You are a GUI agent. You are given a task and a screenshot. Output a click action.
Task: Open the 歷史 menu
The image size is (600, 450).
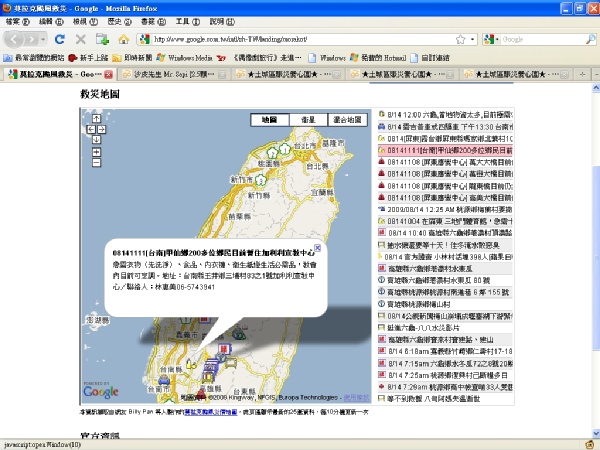point(119,22)
